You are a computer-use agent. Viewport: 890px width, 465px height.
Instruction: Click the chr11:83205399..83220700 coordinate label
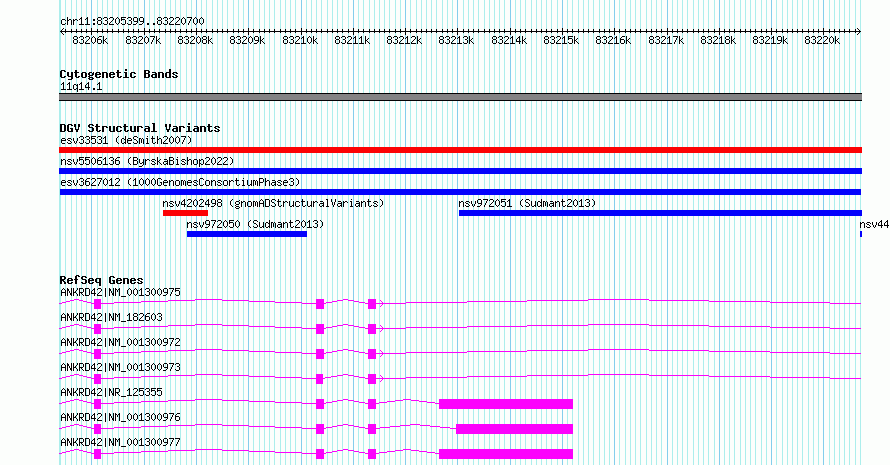tap(132, 22)
